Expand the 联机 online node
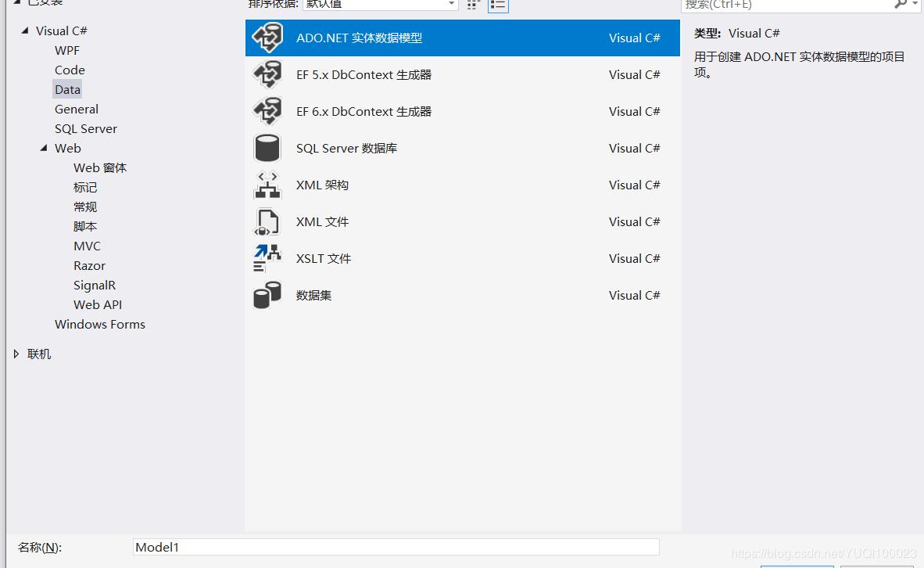Screen dimensions: 924x568 coord(16,354)
